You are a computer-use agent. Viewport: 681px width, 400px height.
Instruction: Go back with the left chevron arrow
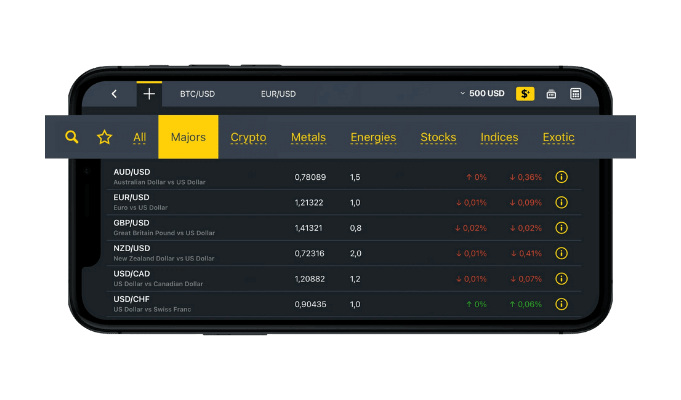tap(114, 94)
